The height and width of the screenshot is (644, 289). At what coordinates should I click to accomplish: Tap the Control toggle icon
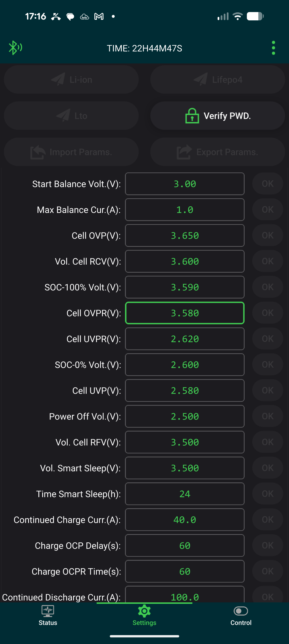coord(241,611)
